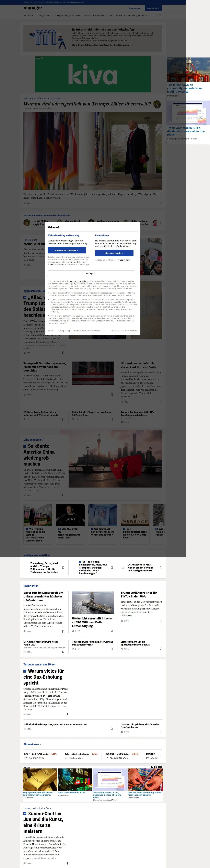Click 'Zur deutschen Seite wechseln'
210x868 pixels.
click(x=125, y=331)
